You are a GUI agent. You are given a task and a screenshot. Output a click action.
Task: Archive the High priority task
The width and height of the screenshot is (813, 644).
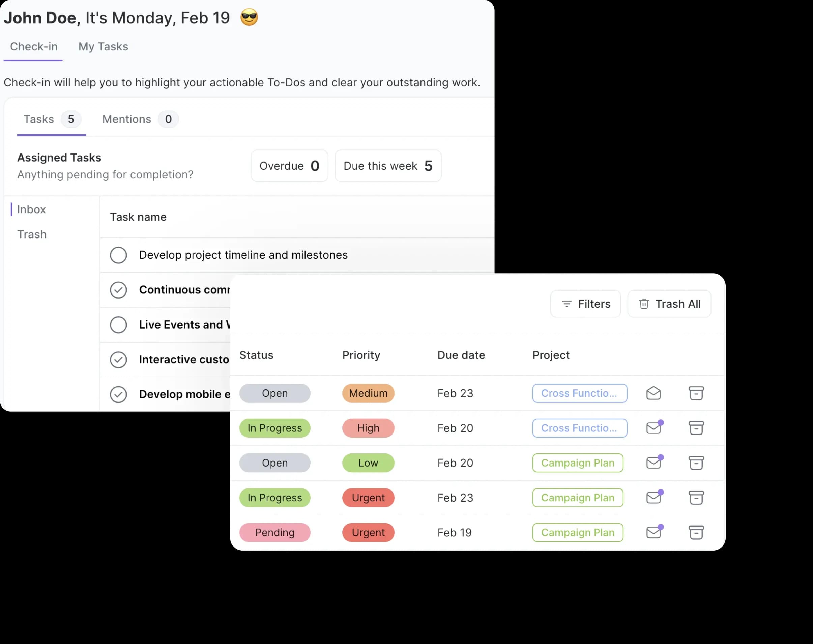[x=696, y=428]
